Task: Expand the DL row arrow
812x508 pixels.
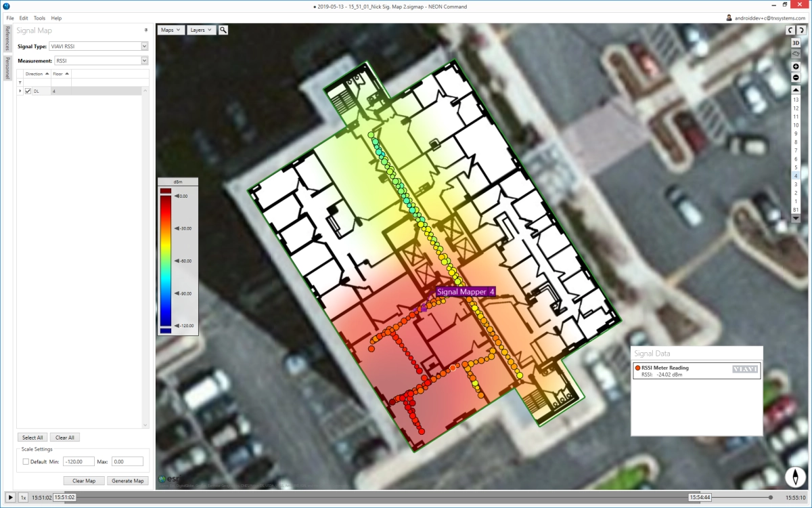Action: pyautogui.click(x=20, y=91)
